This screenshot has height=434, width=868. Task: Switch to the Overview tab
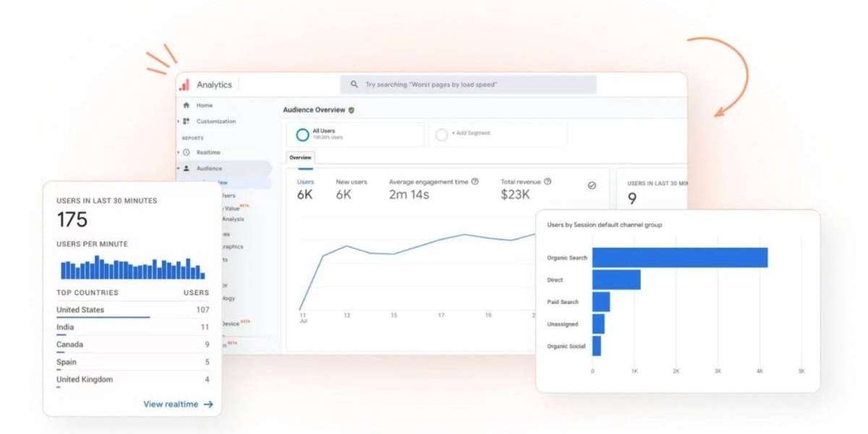tap(300, 157)
